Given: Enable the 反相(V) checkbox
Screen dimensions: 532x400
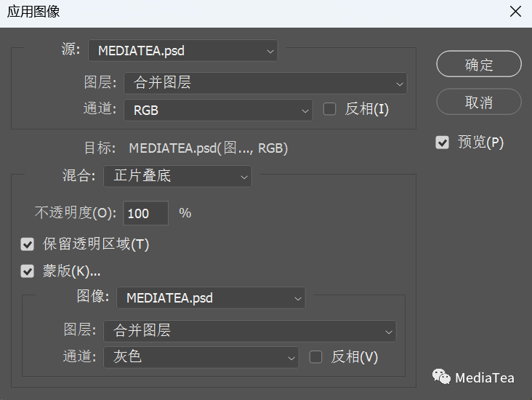Looking at the screenshot, I should point(315,357).
